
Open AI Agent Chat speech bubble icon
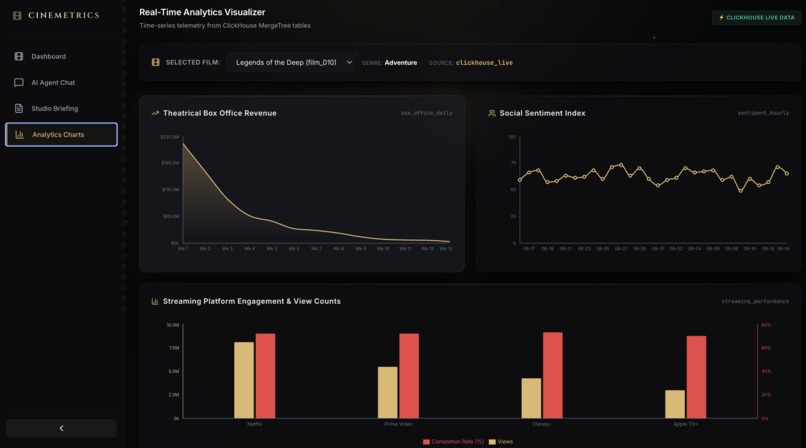pos(19,83)
